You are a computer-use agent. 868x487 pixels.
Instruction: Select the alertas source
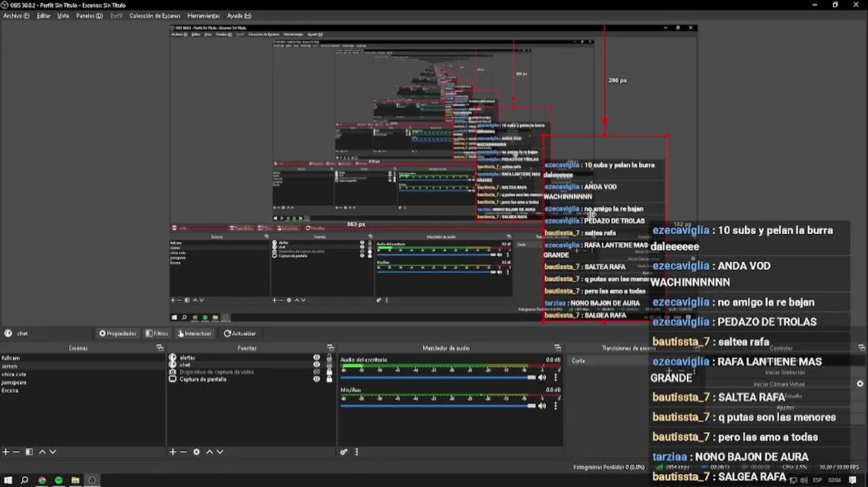(187, 357)
